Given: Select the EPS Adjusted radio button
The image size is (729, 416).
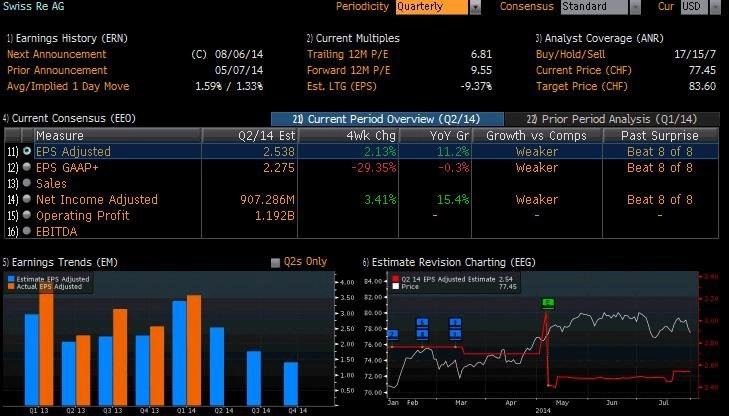Looking at the screenshot, I should click(x=27, y=151).
